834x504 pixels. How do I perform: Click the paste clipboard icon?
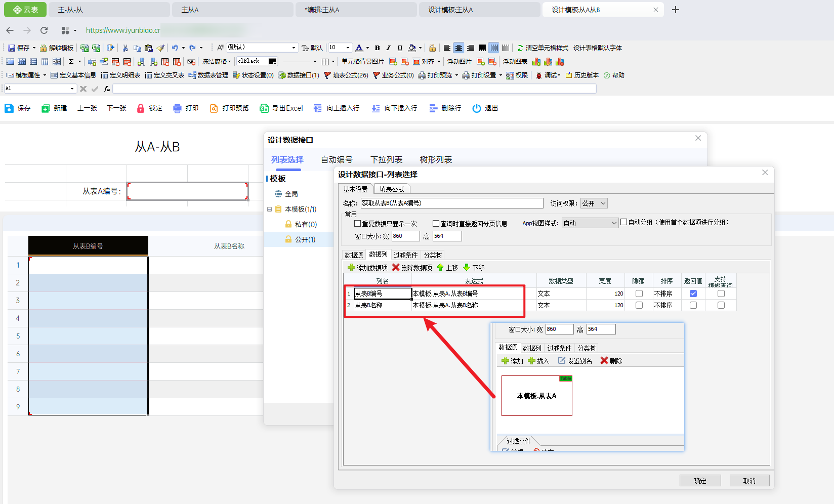[149, 48]
